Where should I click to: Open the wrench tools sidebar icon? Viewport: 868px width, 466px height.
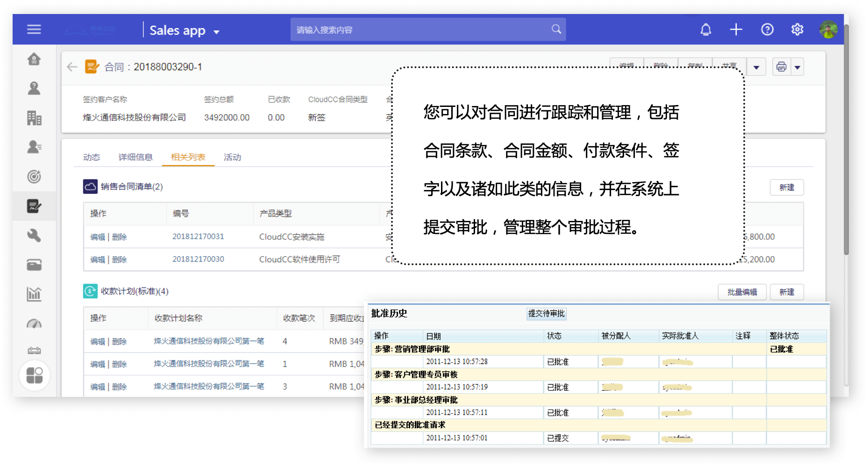pos(34,235)
